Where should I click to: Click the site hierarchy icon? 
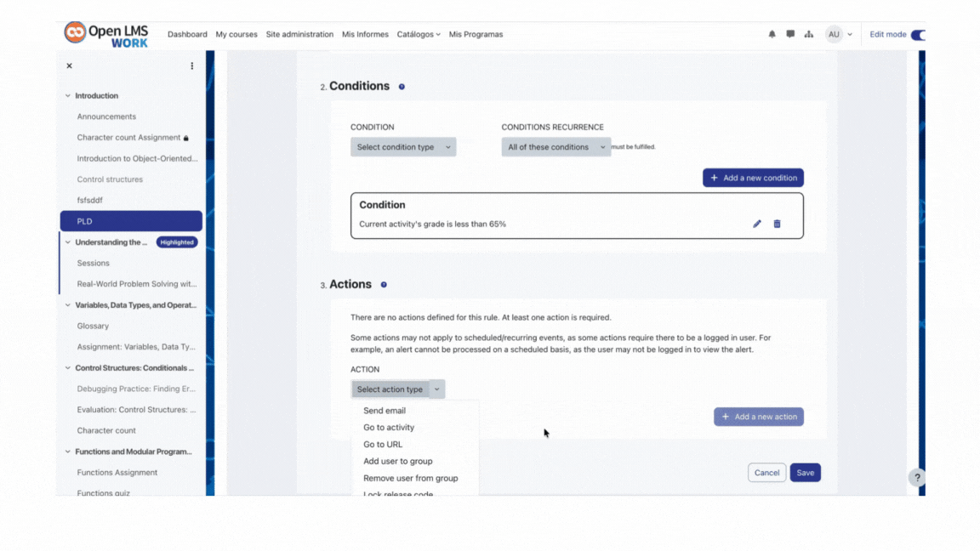[809, 34]
